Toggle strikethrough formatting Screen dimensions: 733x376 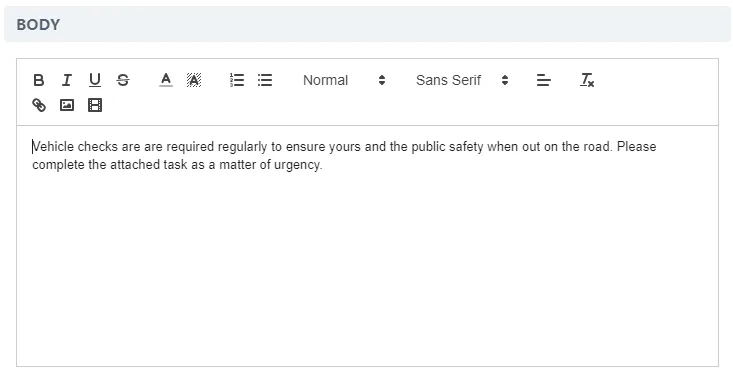tap(123, 80)
